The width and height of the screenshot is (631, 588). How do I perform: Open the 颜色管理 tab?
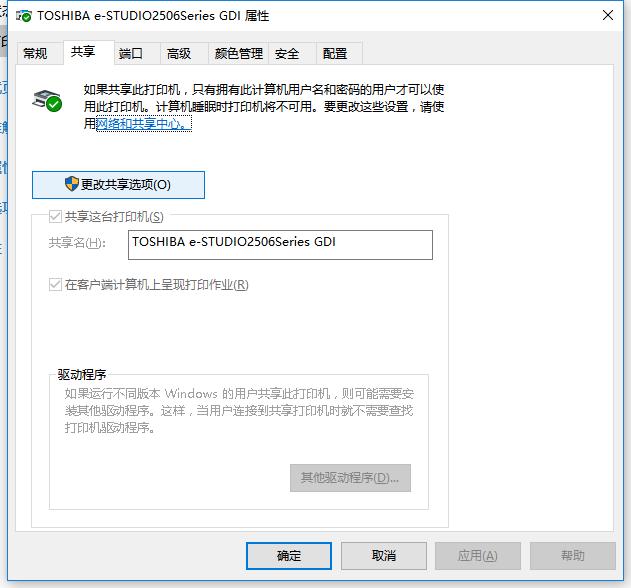pos(239,54)
